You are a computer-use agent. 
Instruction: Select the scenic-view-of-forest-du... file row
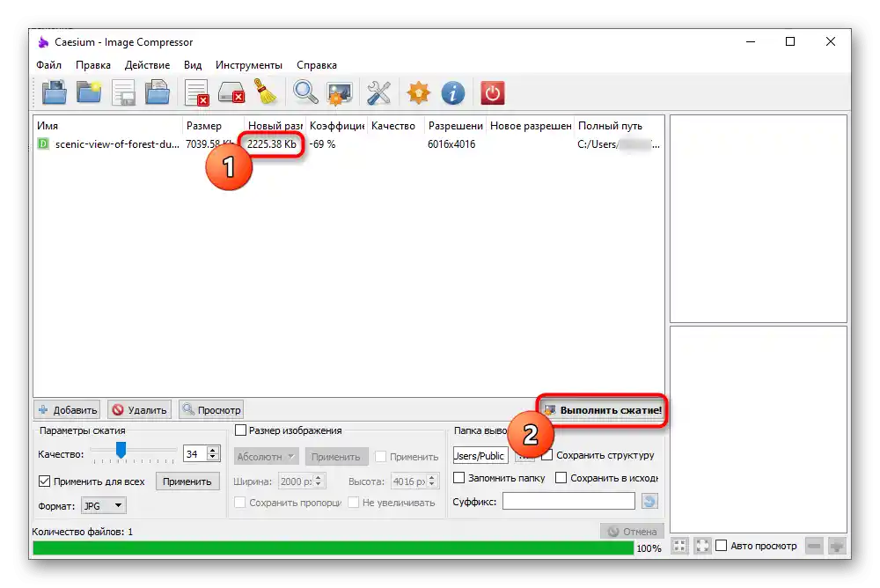348,144
